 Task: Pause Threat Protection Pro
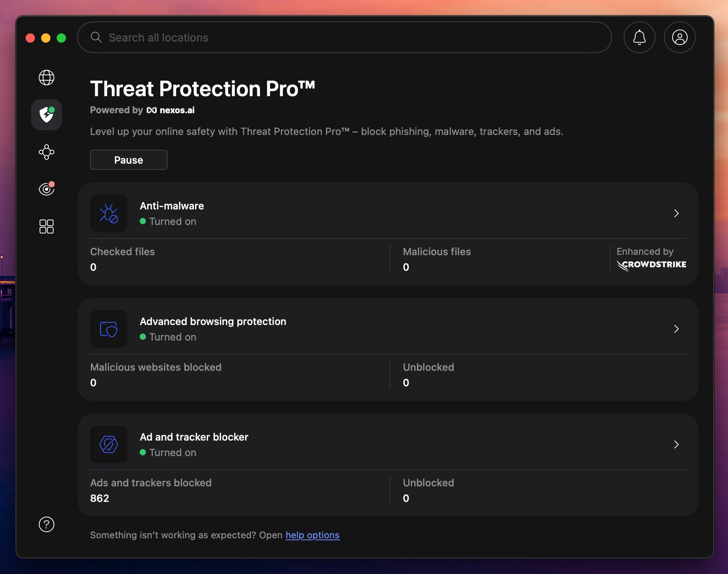pyautogui.click(x=129, y=160)
